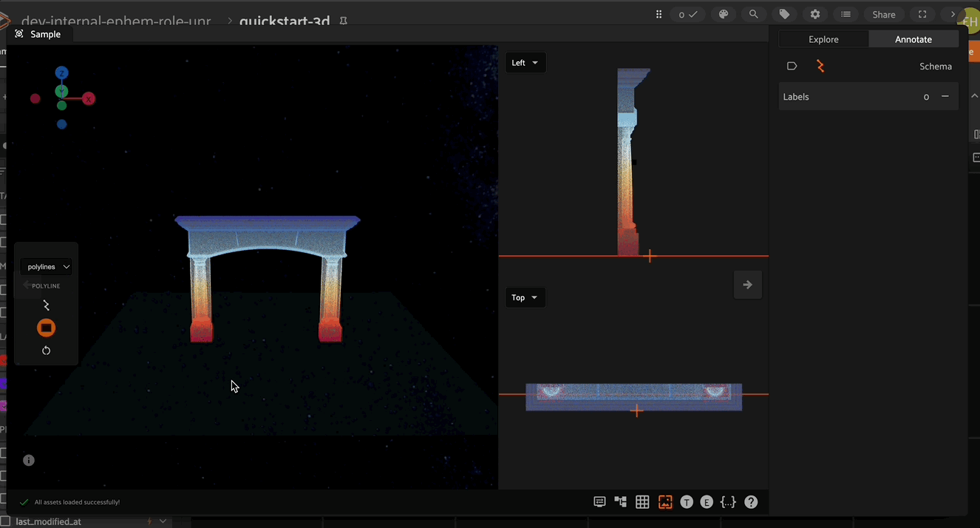
Task: Click the circular reset arrow icon
Action: pyautogui.click(x=46, y=351)
